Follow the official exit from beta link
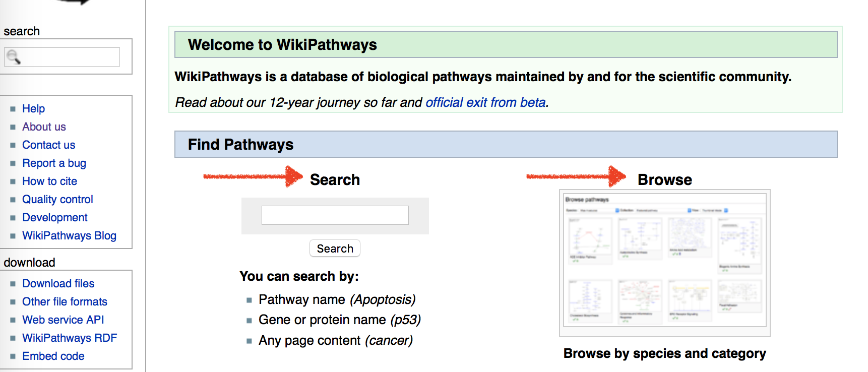Image resolution: width=868 pixels, height=372 pixels. (x=485, y=103)
